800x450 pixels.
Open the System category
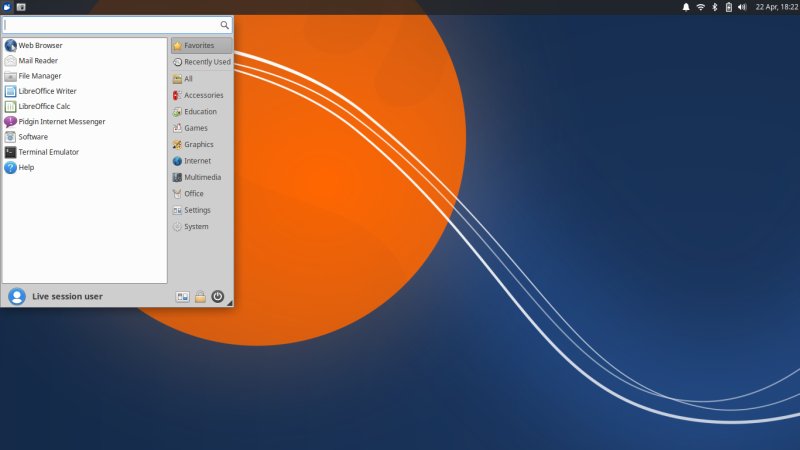(x=202, y=227)
